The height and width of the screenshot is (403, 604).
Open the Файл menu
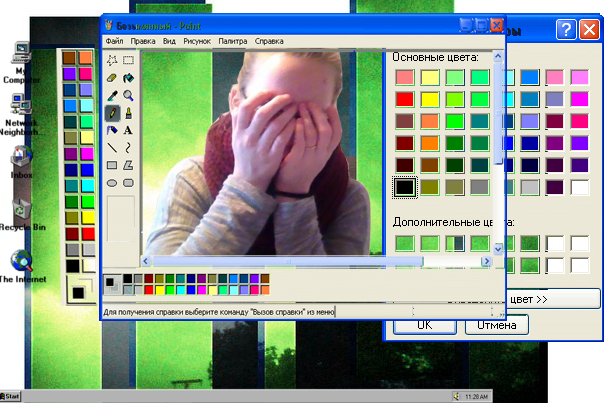(114, 41)
